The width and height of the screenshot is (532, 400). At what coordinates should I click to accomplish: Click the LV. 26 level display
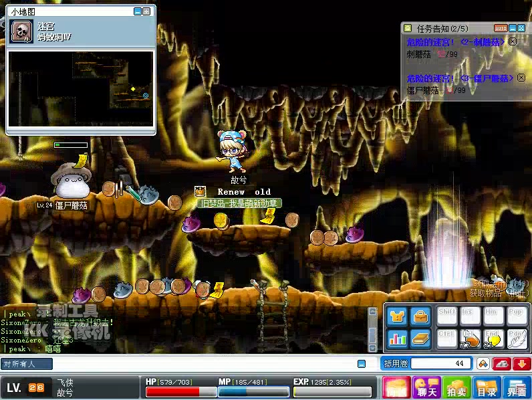26,387
